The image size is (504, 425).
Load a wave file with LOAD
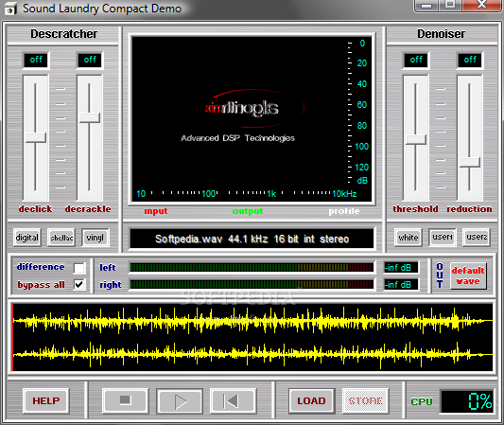pyautogui.click(x=311, y=401)
